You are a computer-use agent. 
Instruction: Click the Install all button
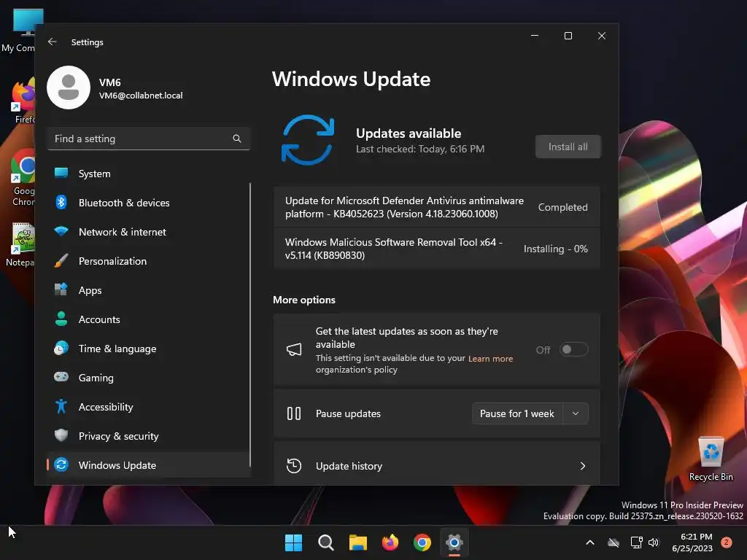[x=568, y=147]
